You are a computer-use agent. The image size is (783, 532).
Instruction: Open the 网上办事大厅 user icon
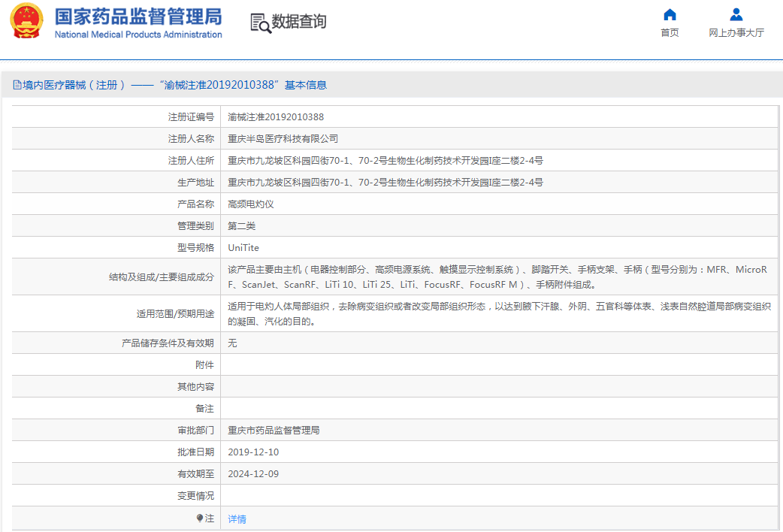pos(736,14)
